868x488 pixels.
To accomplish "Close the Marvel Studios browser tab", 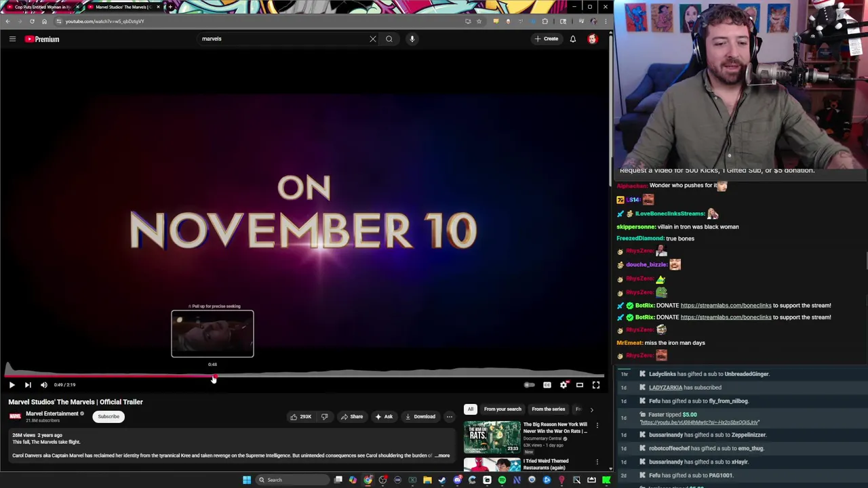I will [159, 7].
